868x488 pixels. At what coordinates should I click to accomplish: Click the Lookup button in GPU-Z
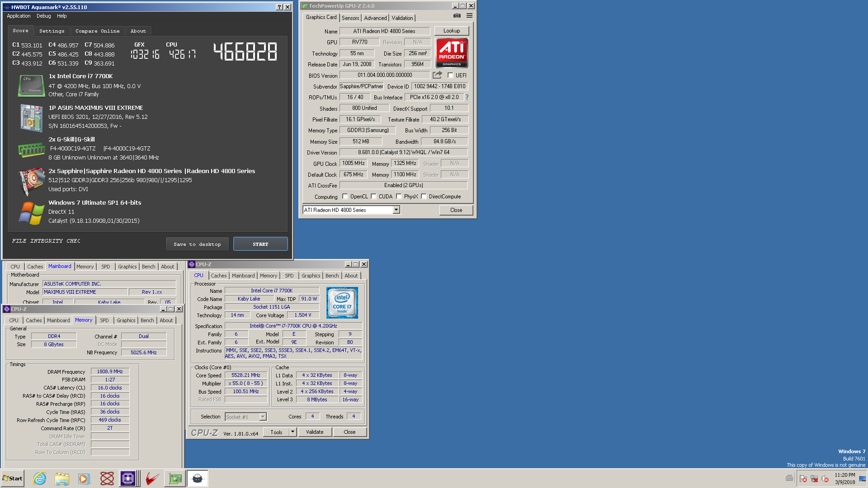[x=452, y=31]
